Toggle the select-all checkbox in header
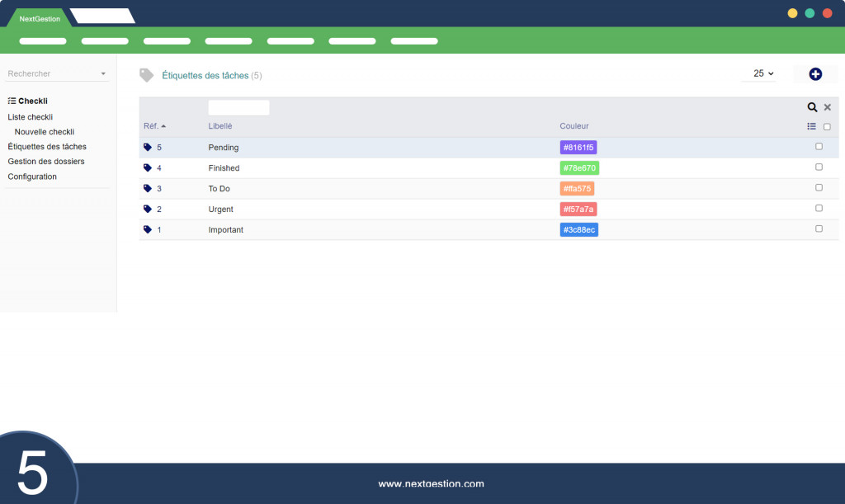 point(827,126)
